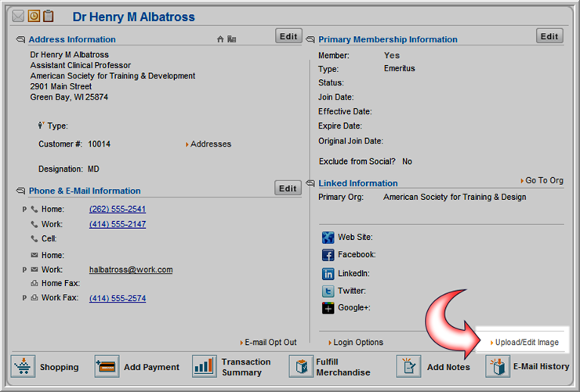Image resolution: width=580 pixels, height=392 pixels.
Task: Click the Exclude from Social? label
Action: 357,162
